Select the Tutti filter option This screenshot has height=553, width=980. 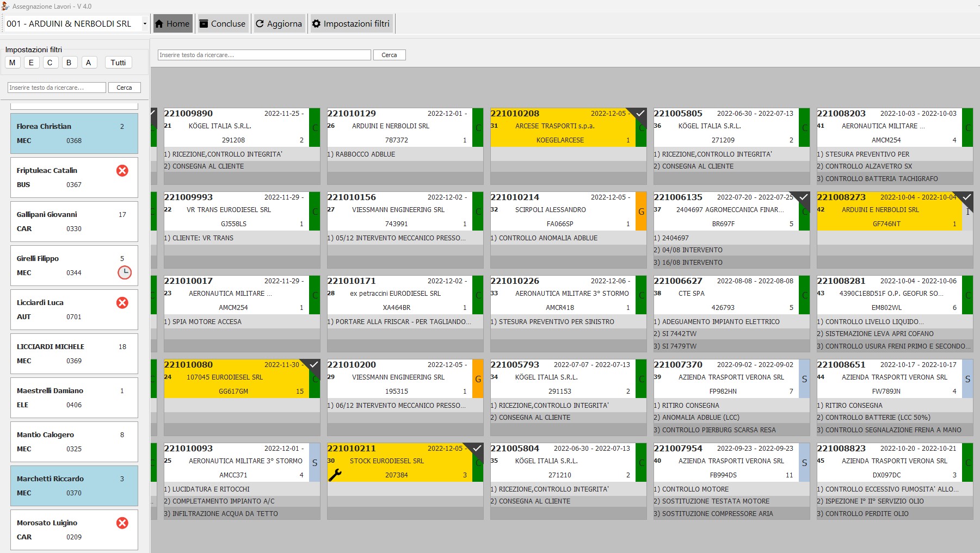point(118,63)
